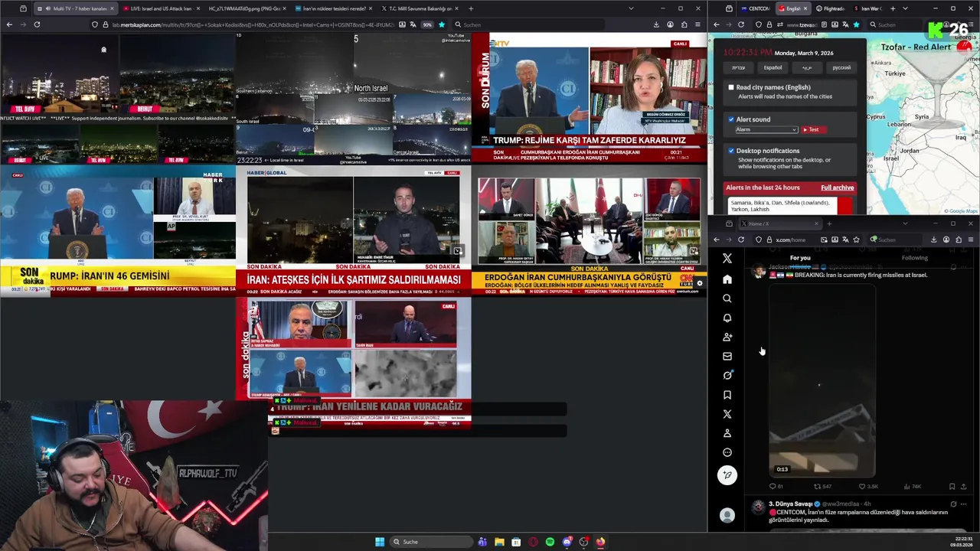
Task: Open a new tab in the Multi TV window
Action: [471, 8]
